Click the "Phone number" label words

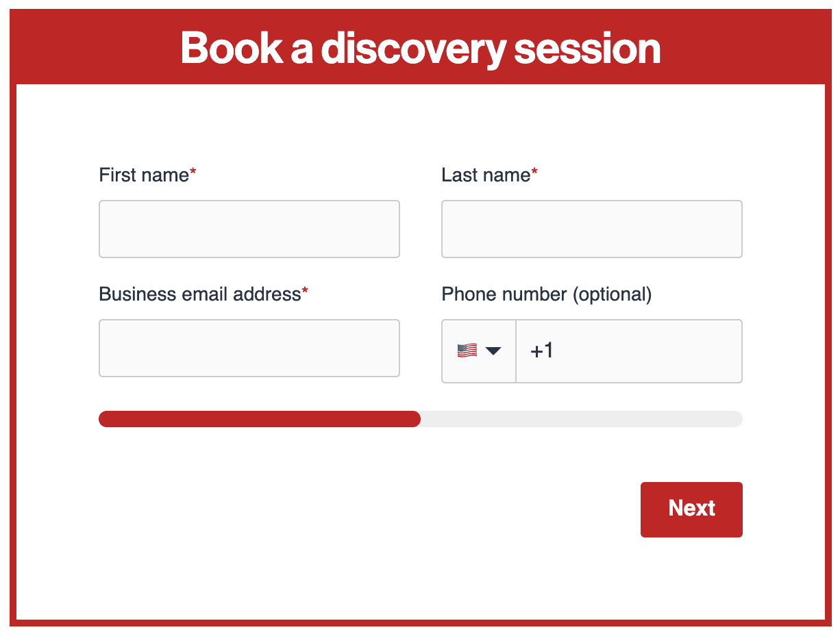(504, 294)
